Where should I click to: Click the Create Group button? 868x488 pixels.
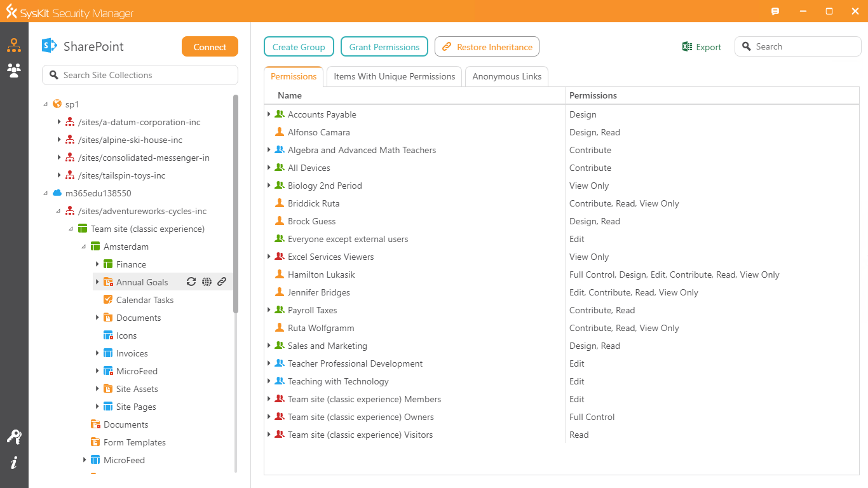coord(299,47)
